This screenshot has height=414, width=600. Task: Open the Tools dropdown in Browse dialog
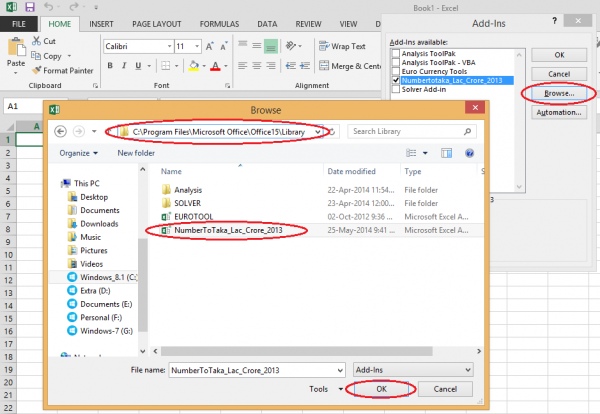pyautogui.click(x=326, y=389)
